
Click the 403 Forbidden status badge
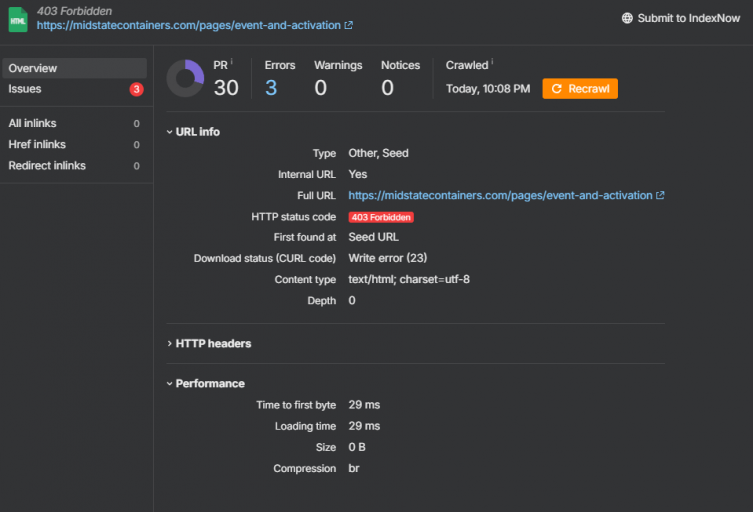click(x=381, y=217)
